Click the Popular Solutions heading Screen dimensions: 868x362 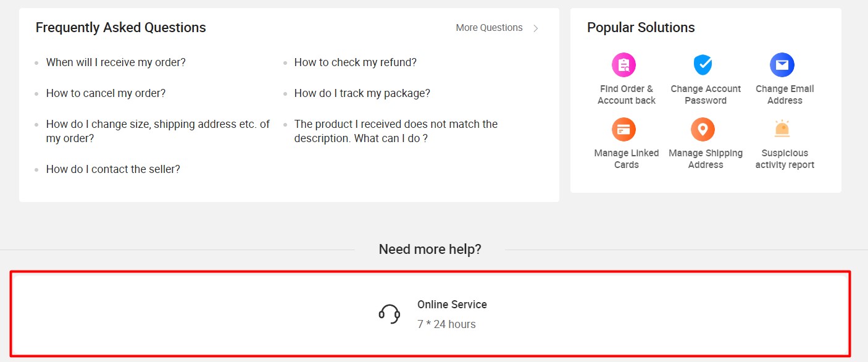click(x=640, y=27)
